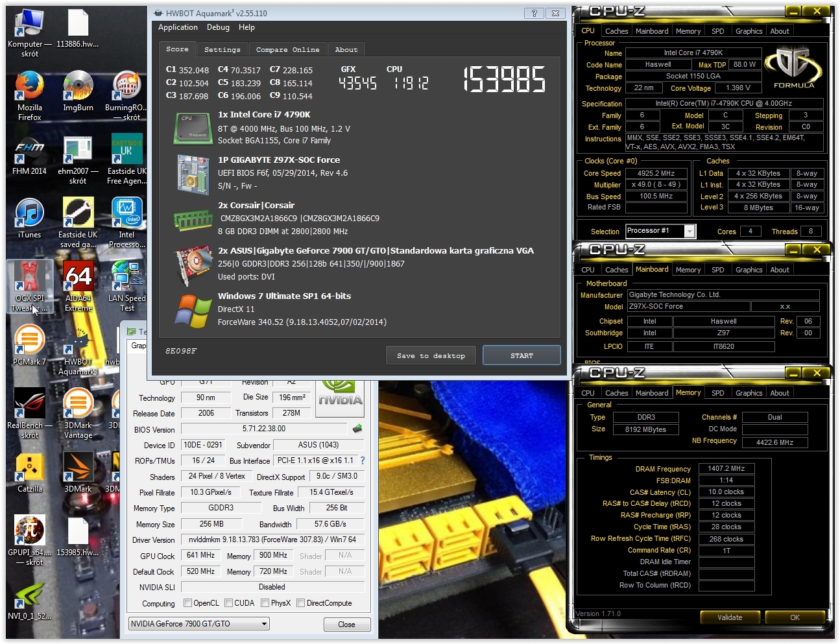
Task: Launch iTunes from desktop
Action: pyautogui.click(x=29, y=219)
